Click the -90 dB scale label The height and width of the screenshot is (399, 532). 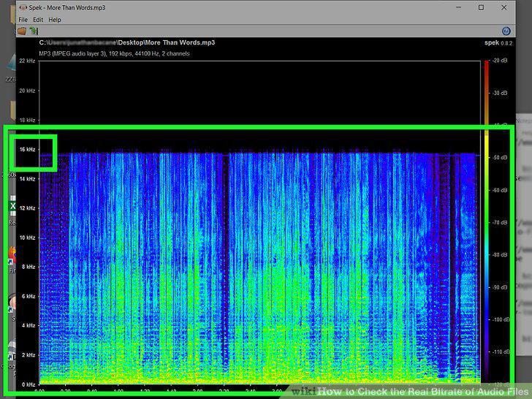pos(500,287)
